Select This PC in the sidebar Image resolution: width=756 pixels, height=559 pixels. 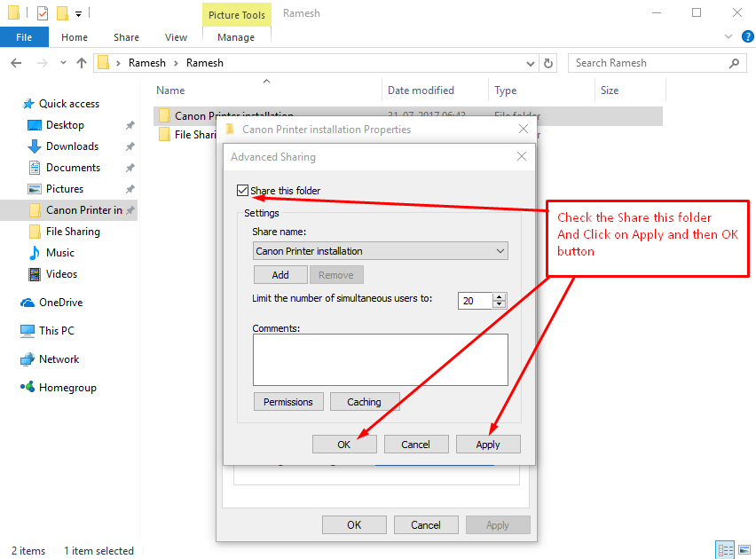pos(51,330)
